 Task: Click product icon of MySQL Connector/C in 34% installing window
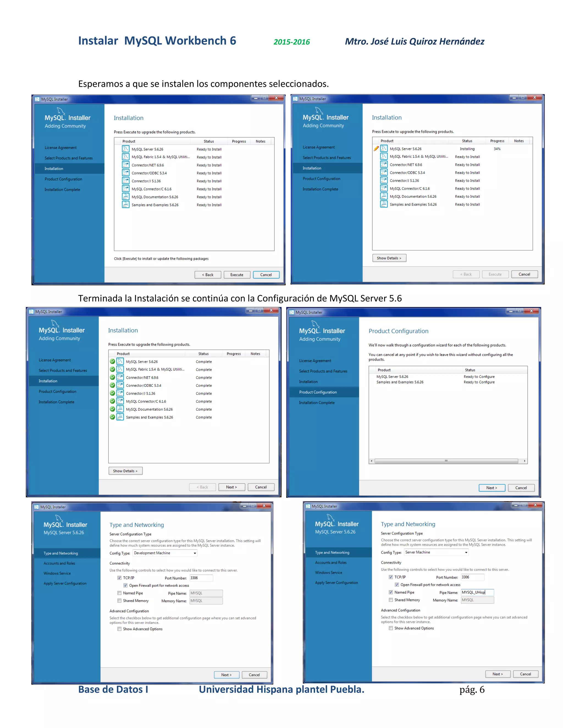384,188
